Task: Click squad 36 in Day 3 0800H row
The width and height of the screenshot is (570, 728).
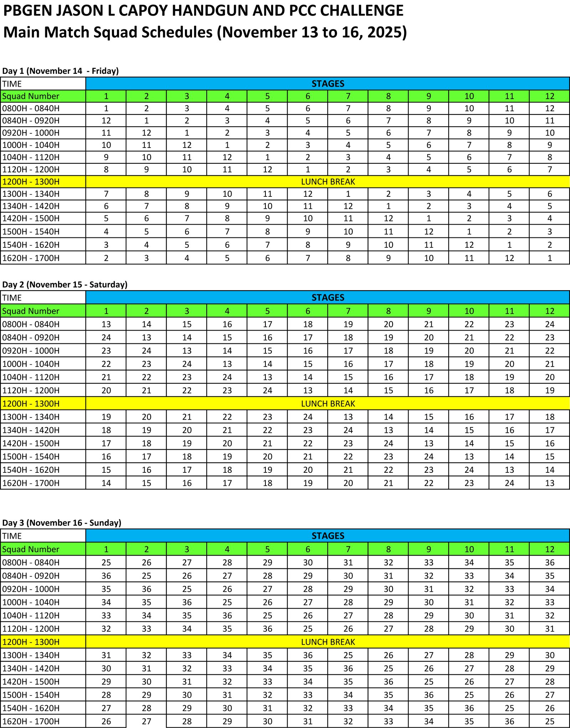Action: pyautogui.click(x=549, y=563)
